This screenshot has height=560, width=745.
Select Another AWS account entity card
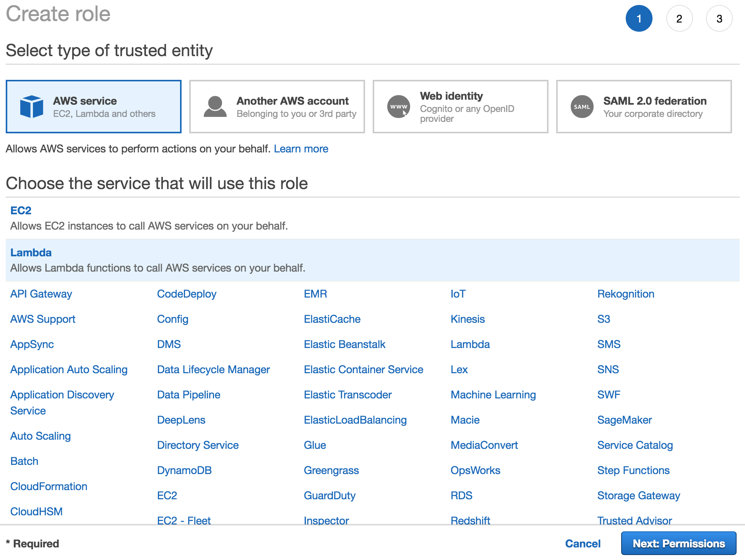click(277, 107)
